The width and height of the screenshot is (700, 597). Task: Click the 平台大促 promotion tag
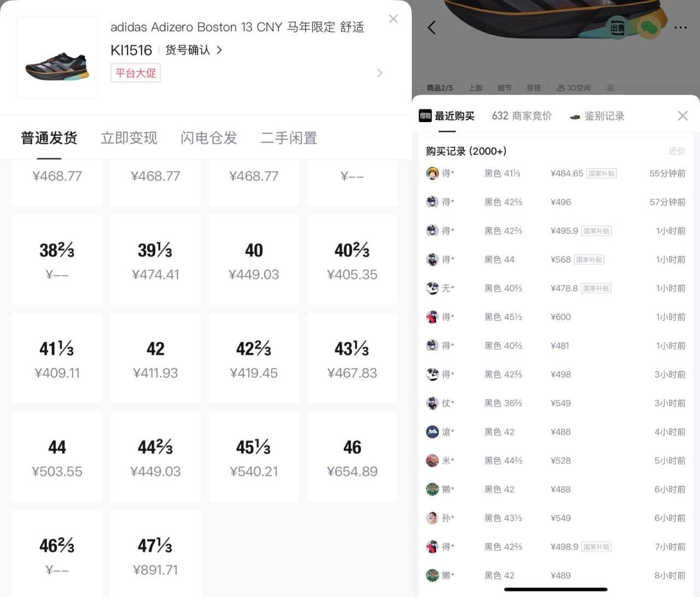click(136, 73)
